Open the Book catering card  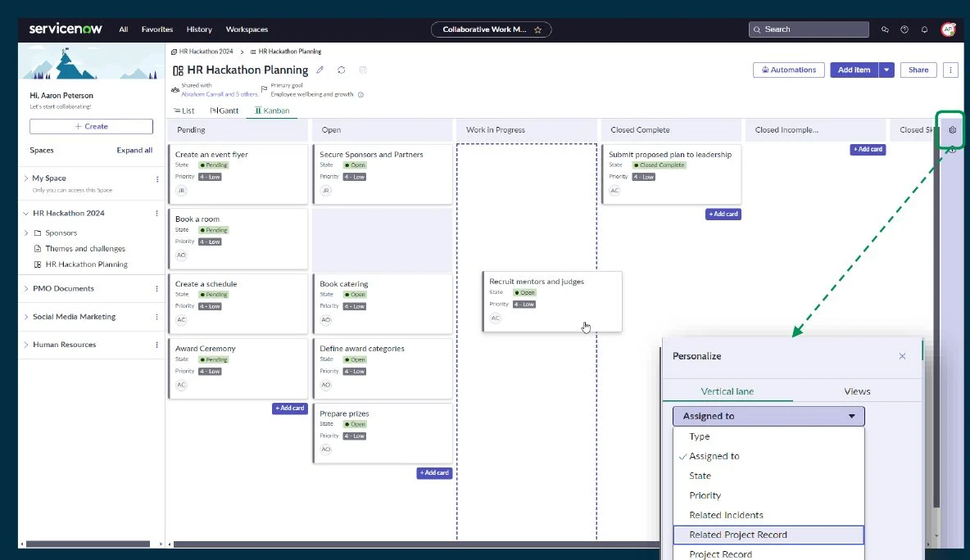[x=383, y=304]
